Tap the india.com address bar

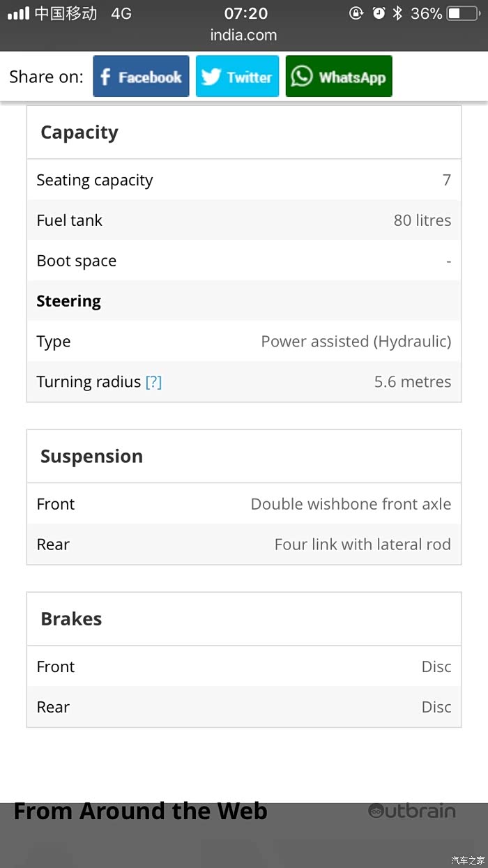[x=243, y=35]
